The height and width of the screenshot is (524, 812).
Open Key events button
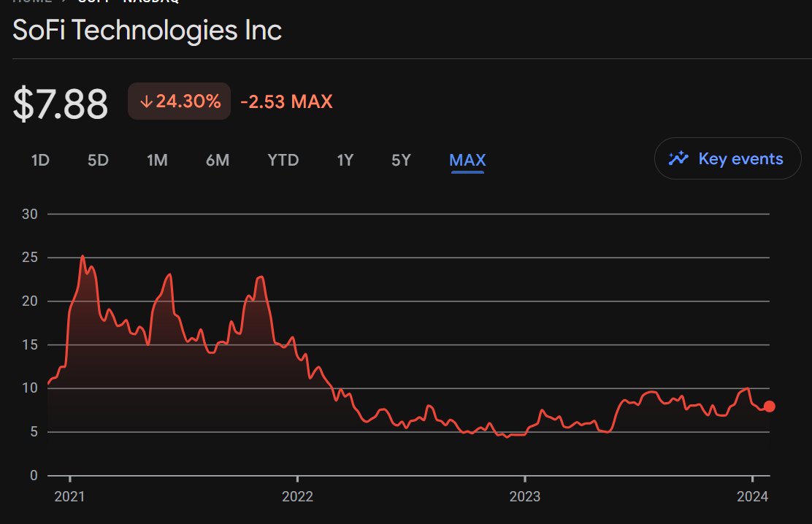pos(727,158)
